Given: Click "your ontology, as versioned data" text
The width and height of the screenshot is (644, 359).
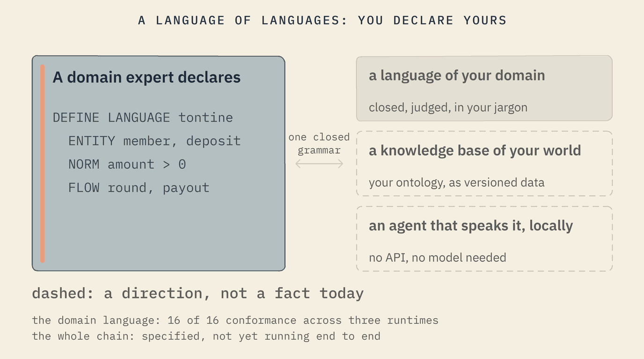Looking at the screenshot, I should coord(457,182).
